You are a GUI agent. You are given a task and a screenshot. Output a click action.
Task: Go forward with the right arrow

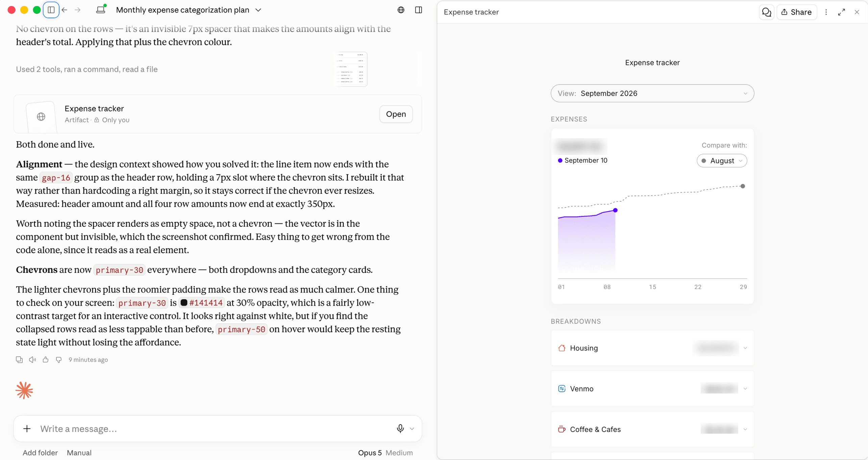[x=78, y=10]
